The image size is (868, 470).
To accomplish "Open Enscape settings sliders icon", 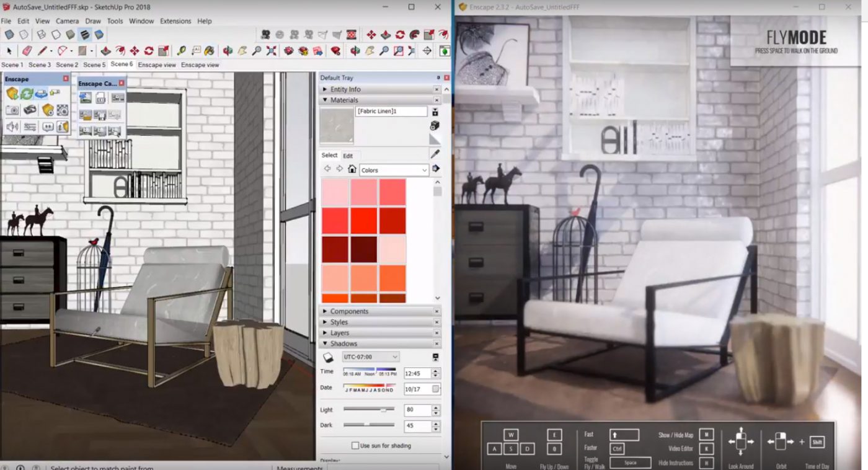I will click(x=30, y=127).
